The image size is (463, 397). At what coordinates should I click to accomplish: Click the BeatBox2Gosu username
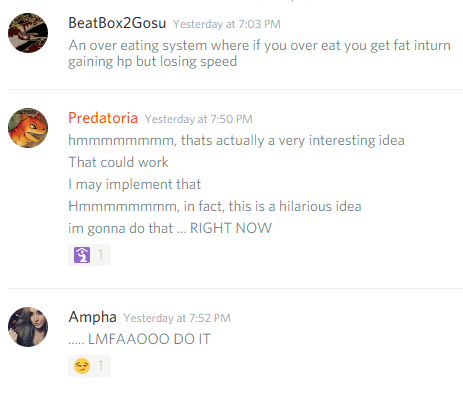tap(117, 23)
